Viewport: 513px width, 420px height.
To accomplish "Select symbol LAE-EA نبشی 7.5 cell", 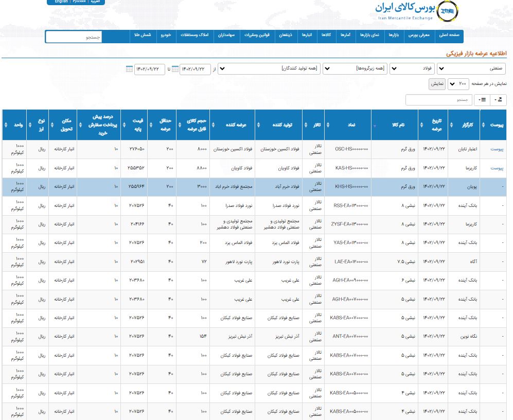I will [348, 261].
